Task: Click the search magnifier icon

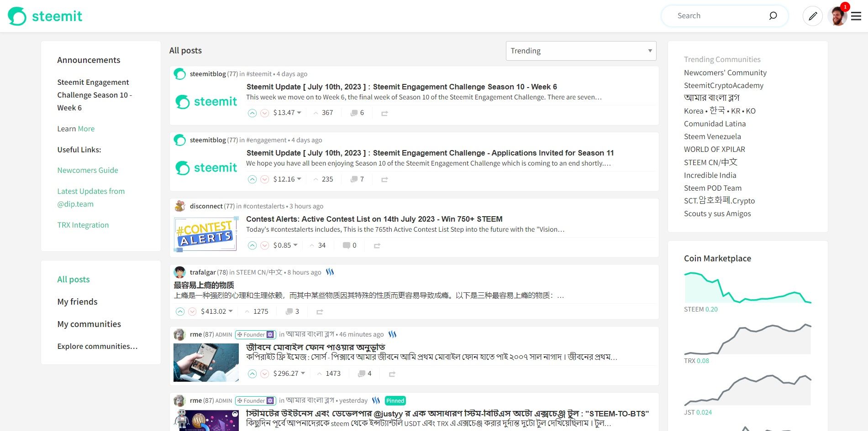Action: pos(773,16)
